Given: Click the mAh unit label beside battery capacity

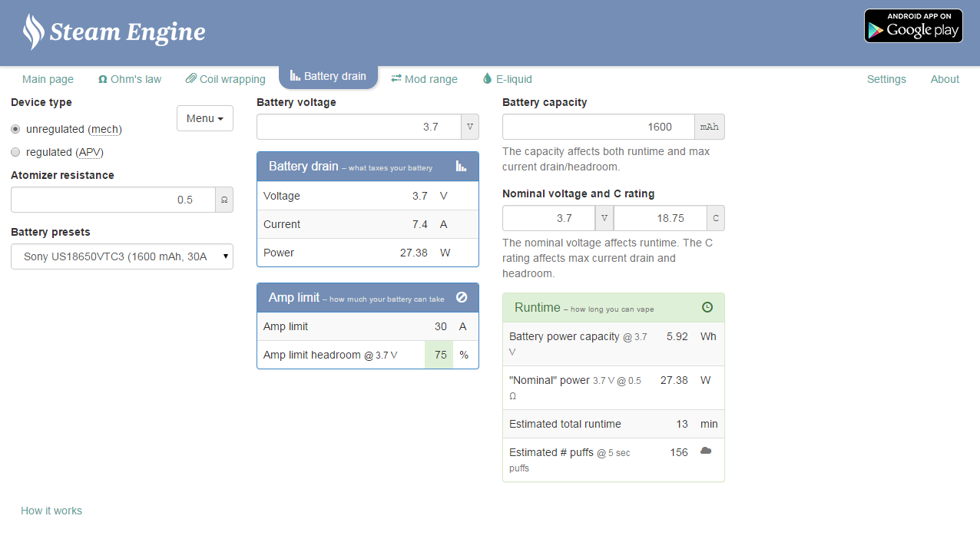Looking at the screenshot, I should click(709, 127).
